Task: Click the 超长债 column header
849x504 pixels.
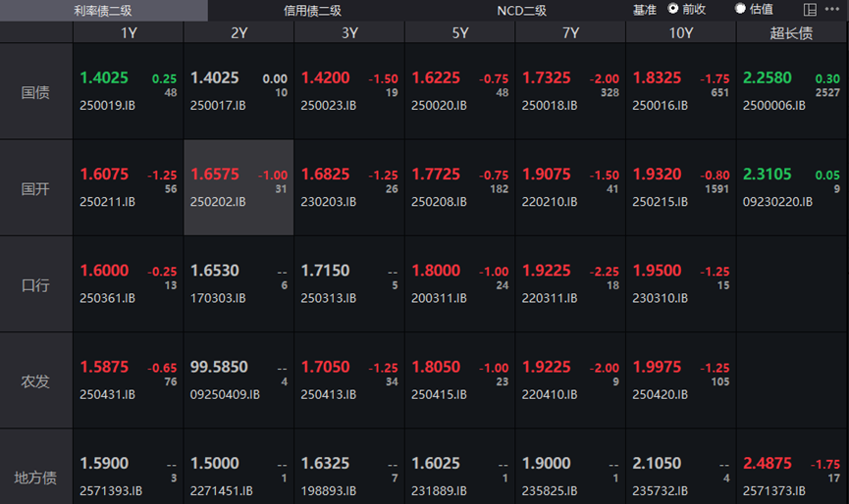Action: tap(791, 32)
